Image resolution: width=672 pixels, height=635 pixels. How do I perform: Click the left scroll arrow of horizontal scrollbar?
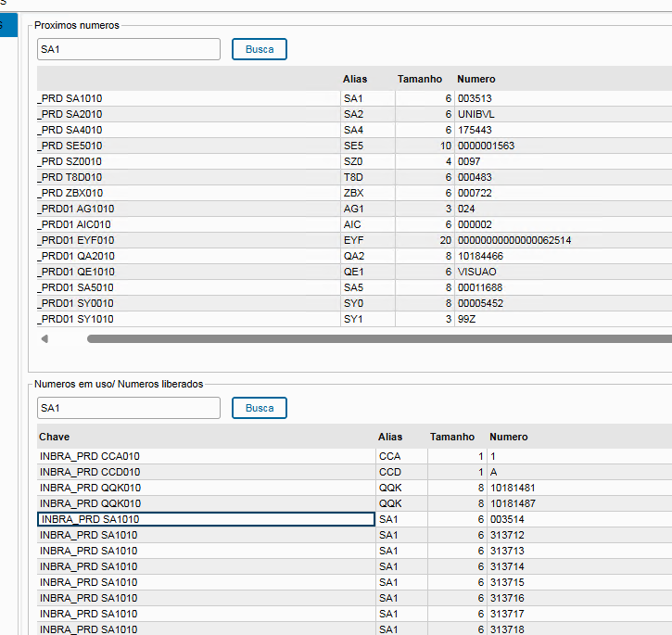click(x=44, y=338)
